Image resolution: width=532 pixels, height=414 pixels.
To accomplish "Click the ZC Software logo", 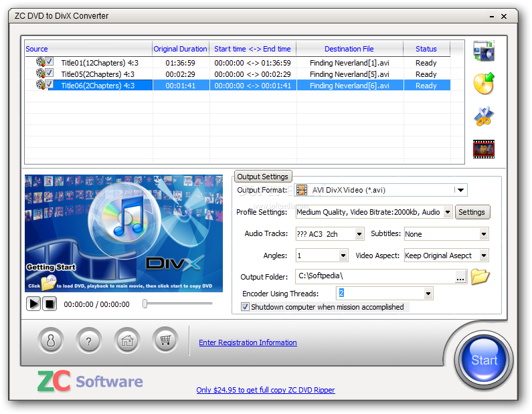I will (90, 381).
